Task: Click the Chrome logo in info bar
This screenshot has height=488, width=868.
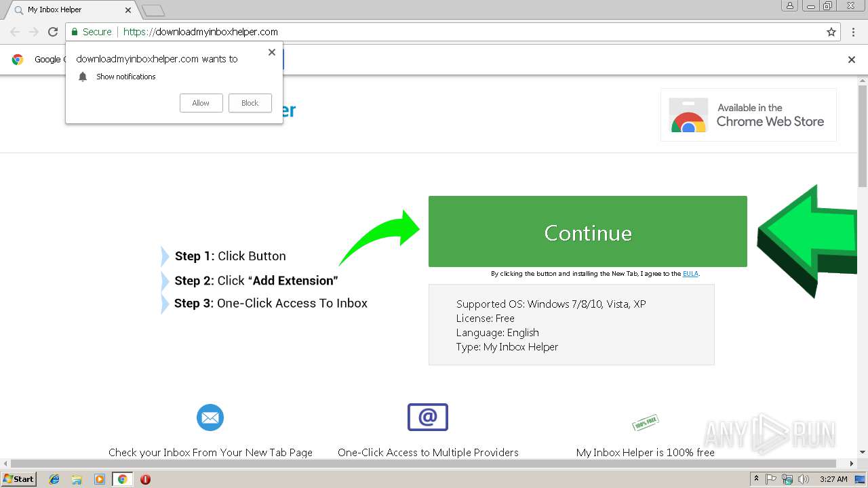Action: tap(18, 60)
